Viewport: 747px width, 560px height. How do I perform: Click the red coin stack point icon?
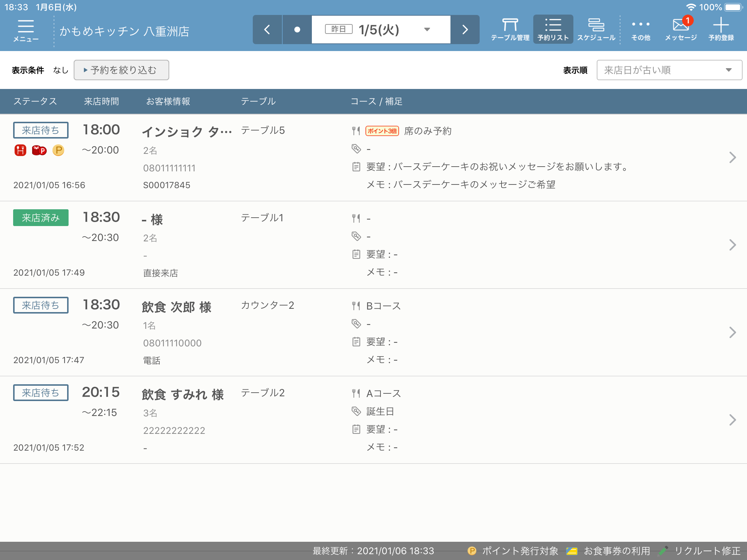39,150
